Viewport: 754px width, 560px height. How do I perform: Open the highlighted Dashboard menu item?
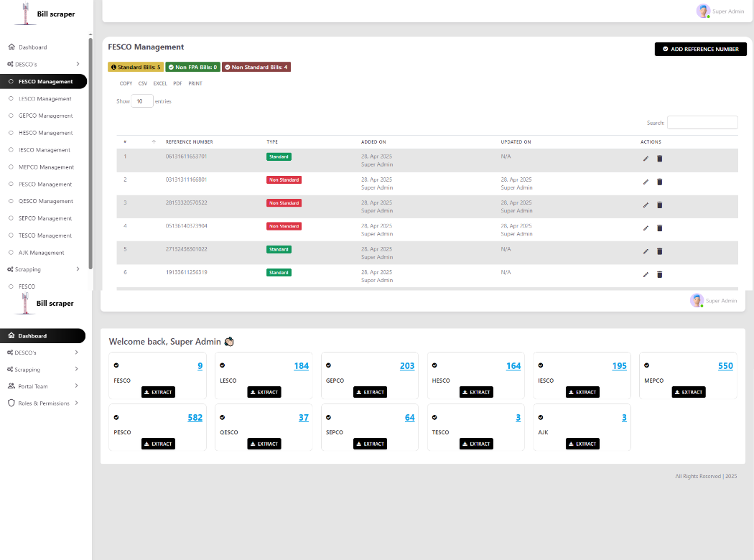(x=43, y=336)
